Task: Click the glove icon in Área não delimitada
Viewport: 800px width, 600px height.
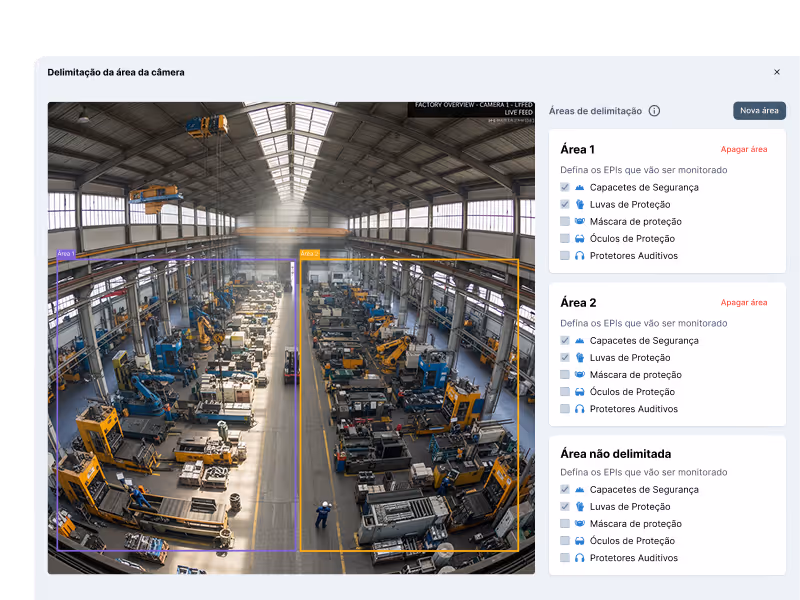Action: (x=580, y=506)
